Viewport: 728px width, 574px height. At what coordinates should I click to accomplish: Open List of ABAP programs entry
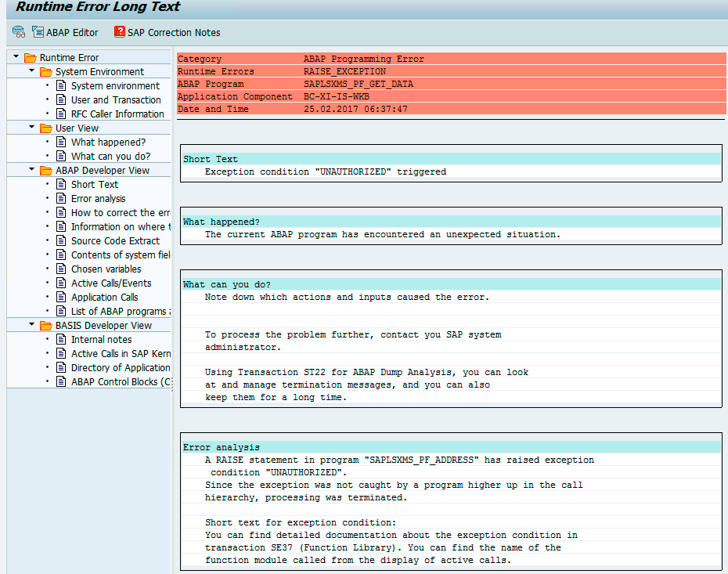[x=121, y=311]
